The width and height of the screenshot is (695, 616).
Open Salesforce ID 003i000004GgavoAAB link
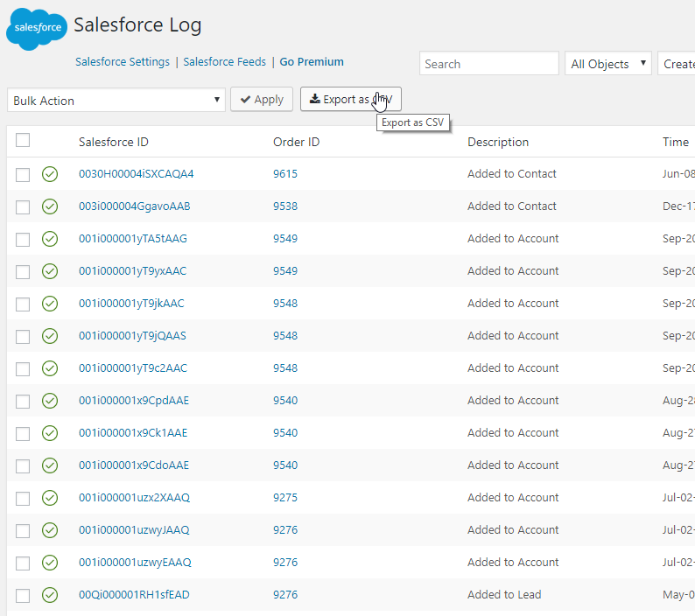point(134,206)
